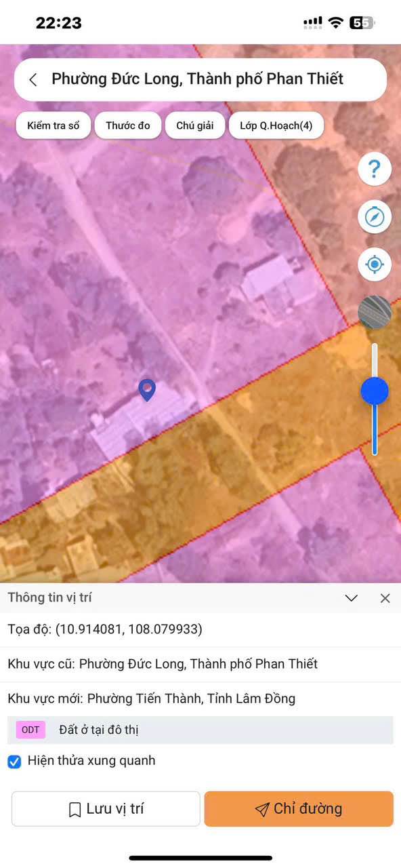This screenshot has width=401, height=868.
Task: Toggle Hiện thửa xung quanh checkbox
Action: (x=14, y=762)
